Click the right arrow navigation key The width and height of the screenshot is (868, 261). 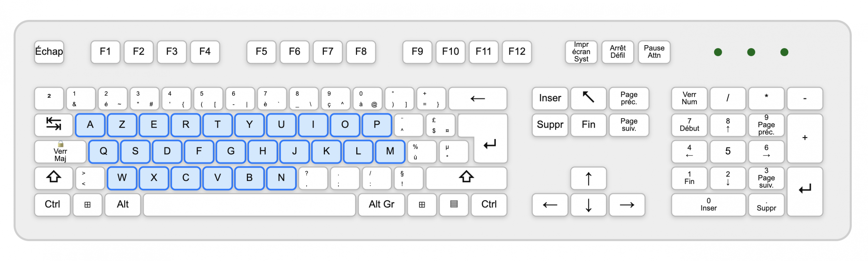point(627,205)
